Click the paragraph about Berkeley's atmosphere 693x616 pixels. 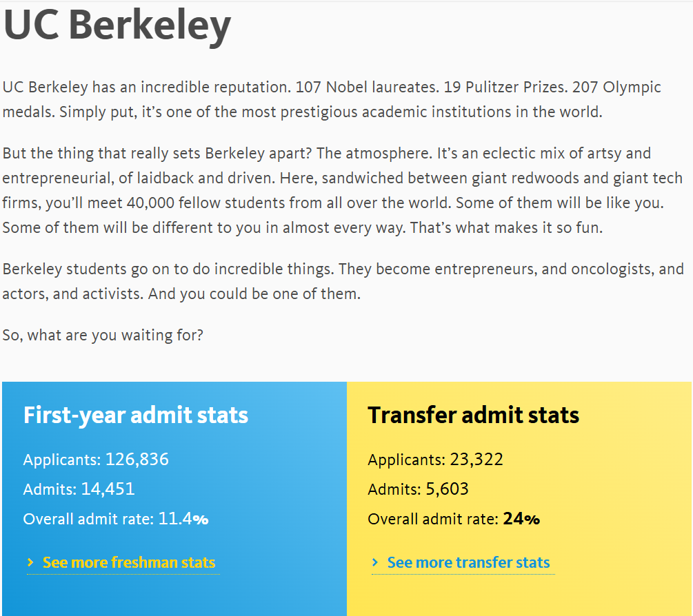pos(343,190)
